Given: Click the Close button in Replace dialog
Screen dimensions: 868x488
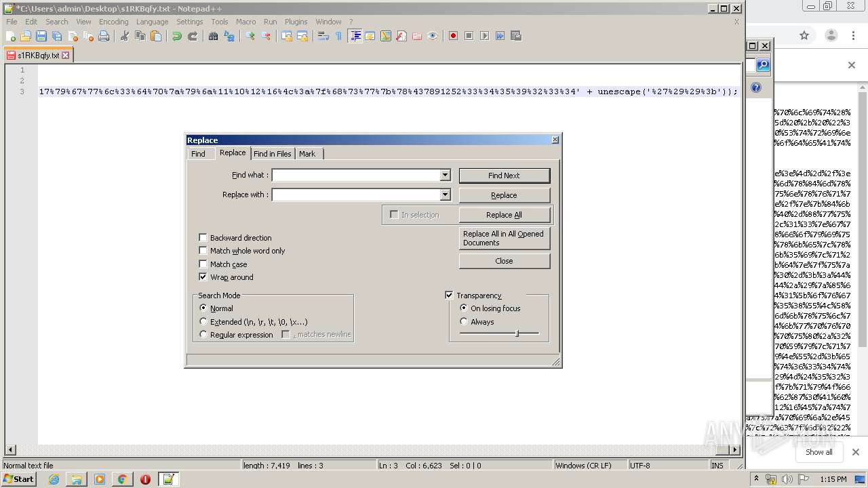Looking at the screenshot, I should pos(504,261).
